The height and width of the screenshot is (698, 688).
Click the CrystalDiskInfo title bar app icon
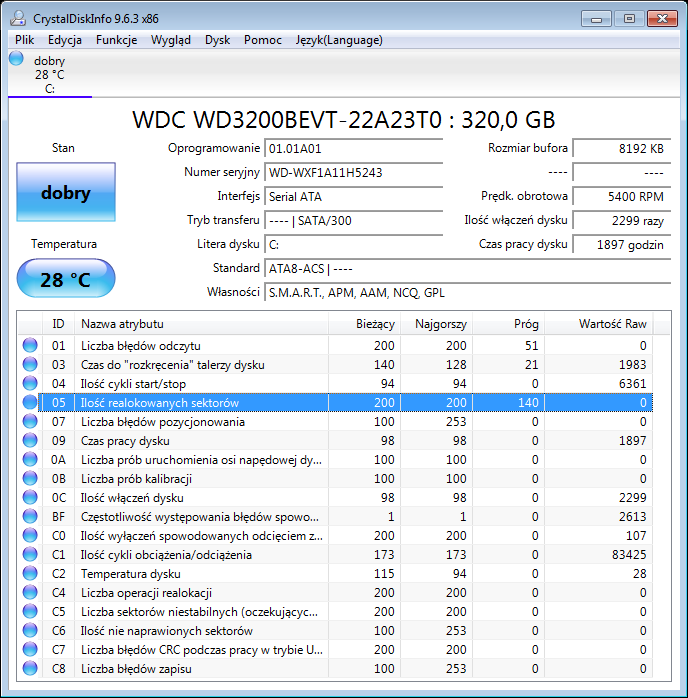tap(18, 18)
